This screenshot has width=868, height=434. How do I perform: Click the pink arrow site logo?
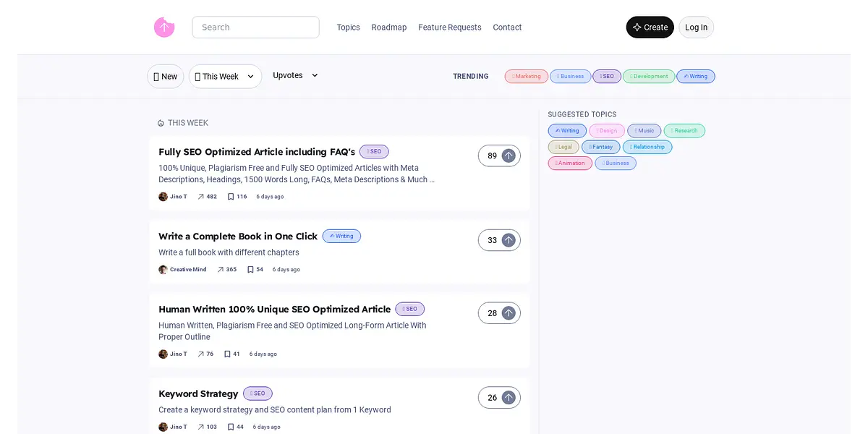tap(164, 27)
